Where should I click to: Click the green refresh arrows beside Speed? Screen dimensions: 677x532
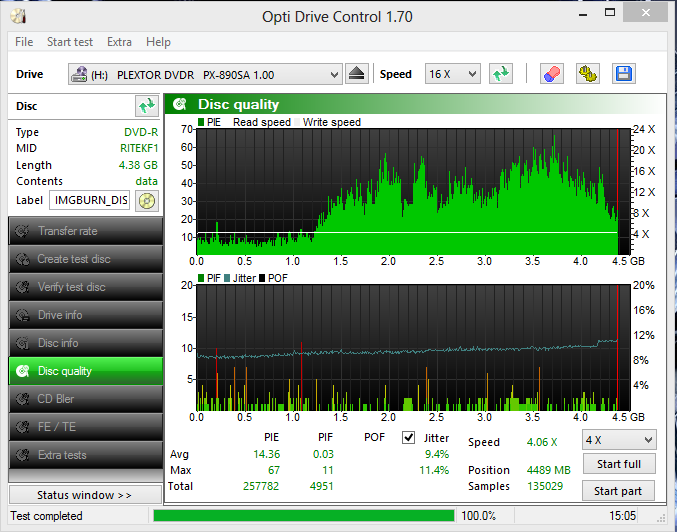(501, 74)
